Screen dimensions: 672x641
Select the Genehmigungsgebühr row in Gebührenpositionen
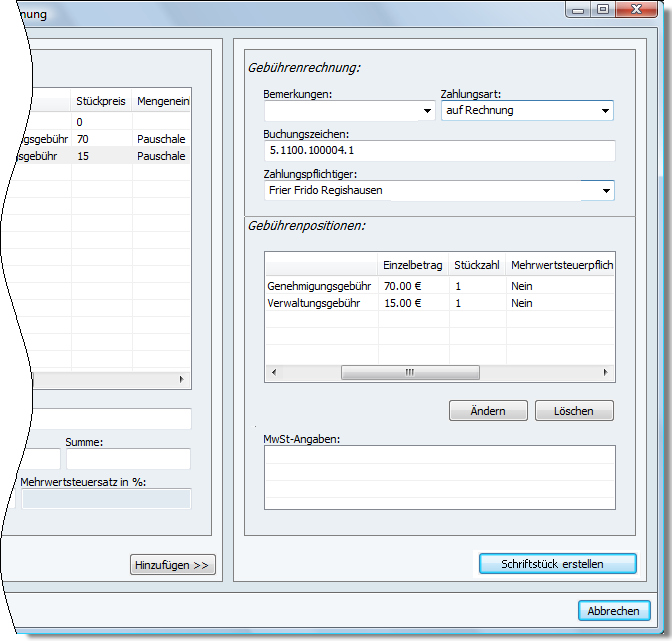coord(320,286)
